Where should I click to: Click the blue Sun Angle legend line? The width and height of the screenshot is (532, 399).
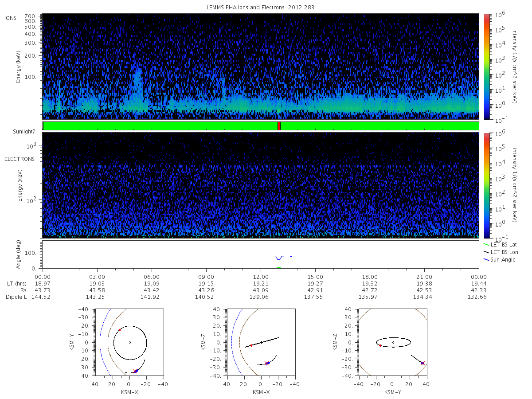click(486, 259)
